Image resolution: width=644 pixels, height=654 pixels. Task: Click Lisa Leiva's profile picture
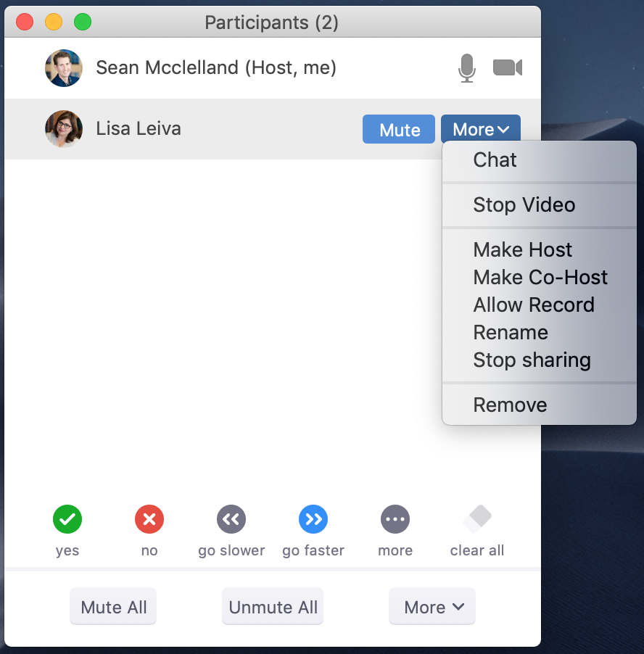point(64,129)
